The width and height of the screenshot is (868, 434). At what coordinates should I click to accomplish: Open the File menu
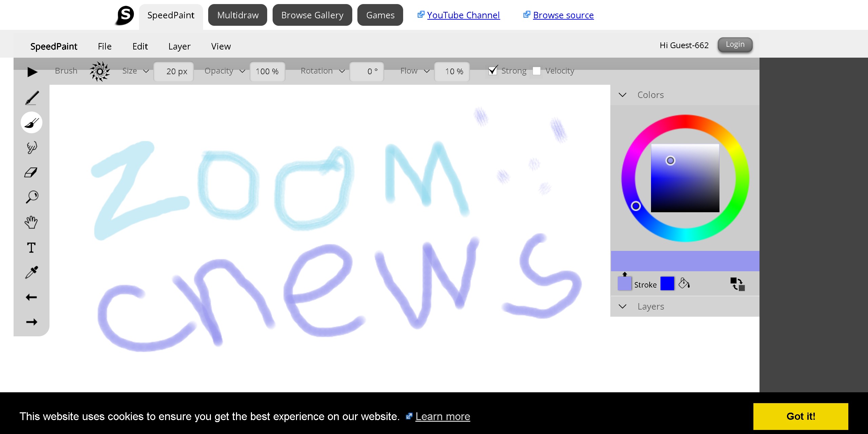(x=105, y=46)
